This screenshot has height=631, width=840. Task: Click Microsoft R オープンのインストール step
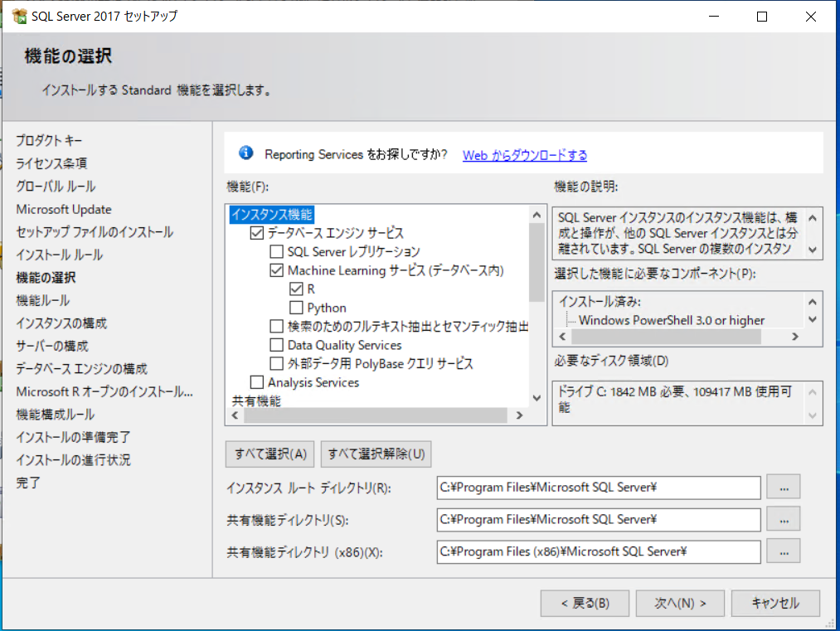104,391
